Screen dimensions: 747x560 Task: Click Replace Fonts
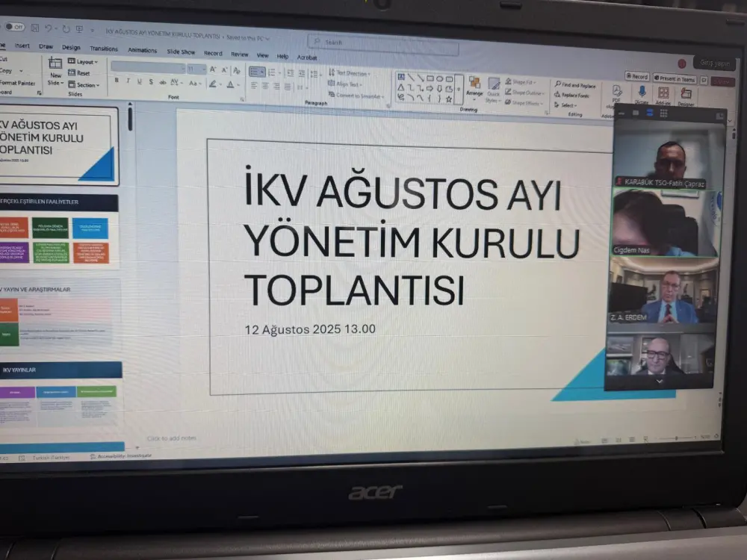point(571,96)
